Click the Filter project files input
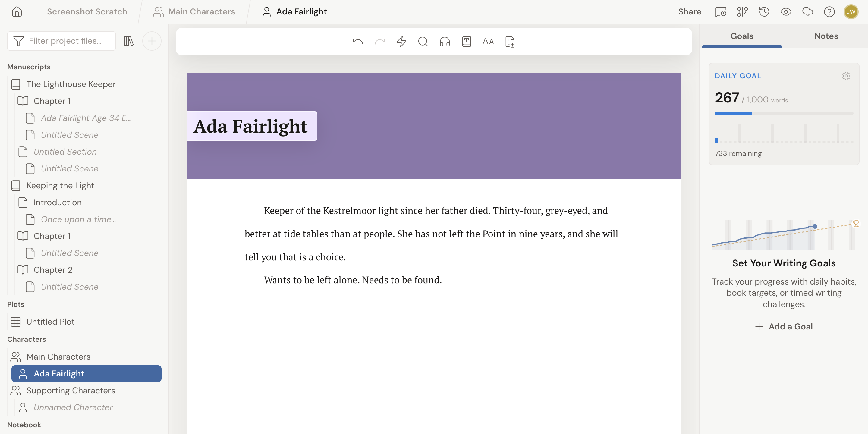This screenshot has width=868, height=434. coord(62,41)
